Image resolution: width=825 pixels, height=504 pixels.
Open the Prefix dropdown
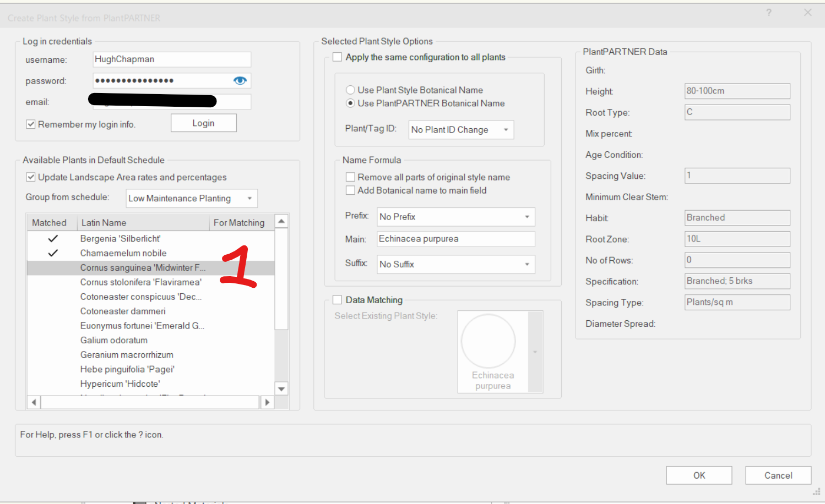coord(455,217)
